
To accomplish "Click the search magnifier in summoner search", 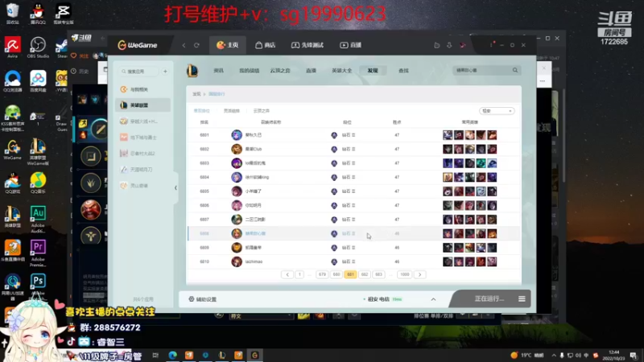I will (515, 70).
